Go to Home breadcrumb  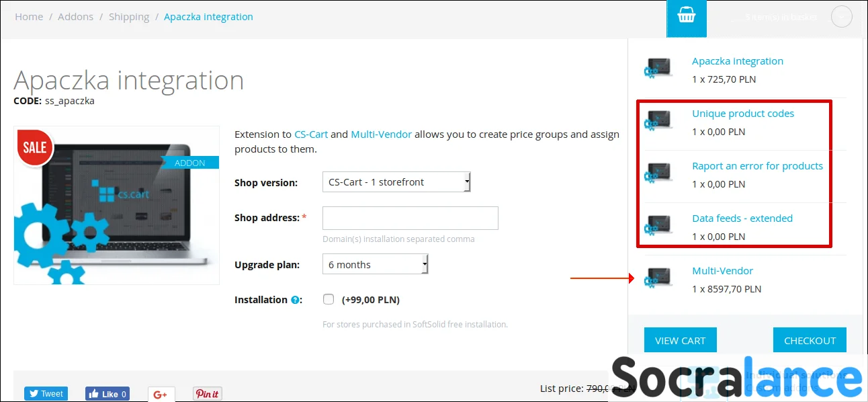[x=29, y=17]
